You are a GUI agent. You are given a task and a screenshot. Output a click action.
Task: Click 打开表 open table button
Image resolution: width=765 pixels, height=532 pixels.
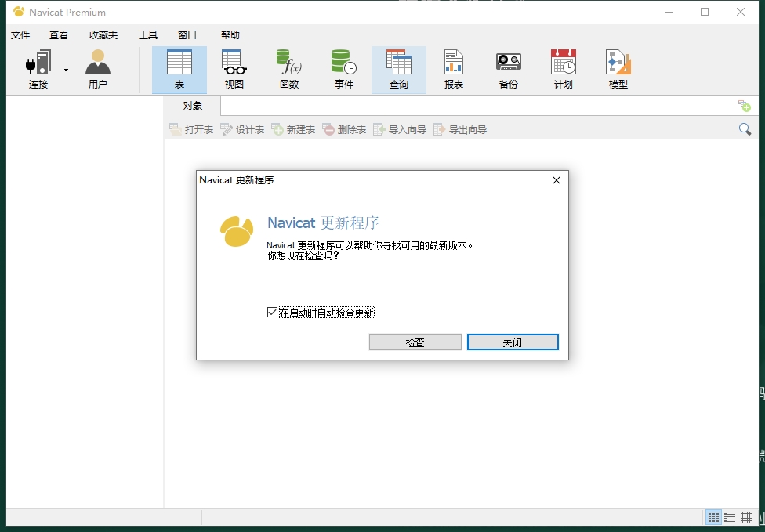pyautogui.click(x=191, y=130)
